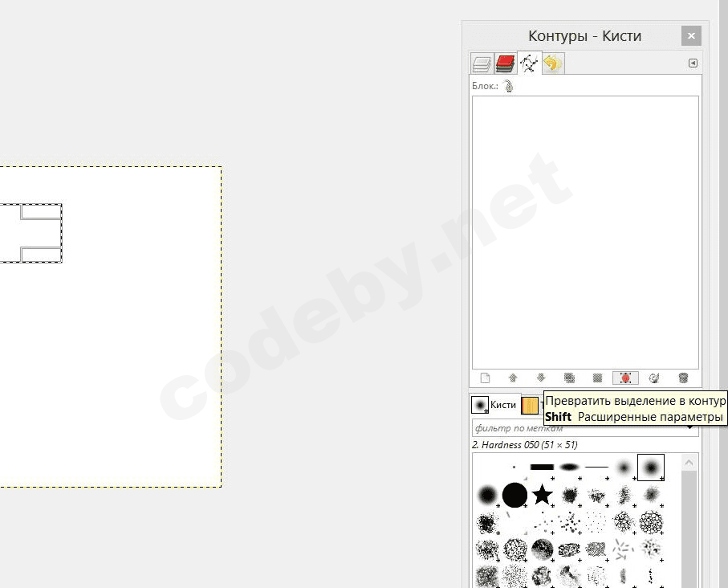The image size is (728, 588).
Task: Toggle the path lock icon next to Блок.
Action: pos(508,86)
